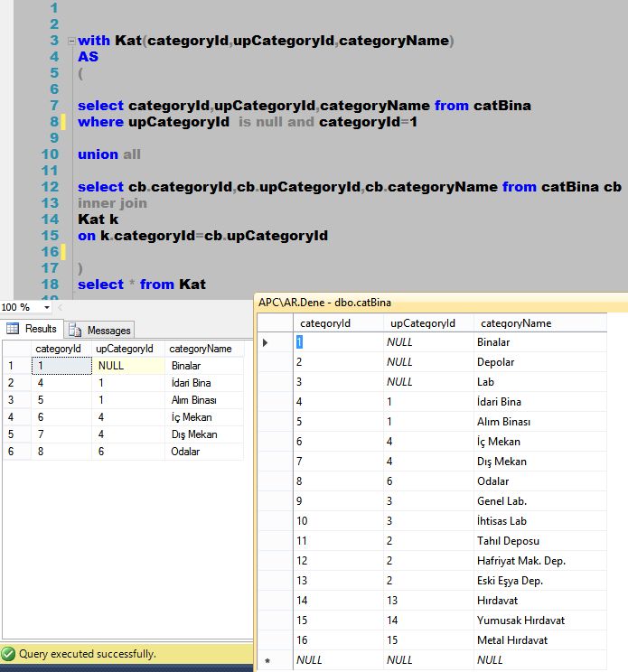Viewport: 628px width, 672px height.
Task: Select 'Dış Mekan' in the Results grid
Action: tap(204, 434)
